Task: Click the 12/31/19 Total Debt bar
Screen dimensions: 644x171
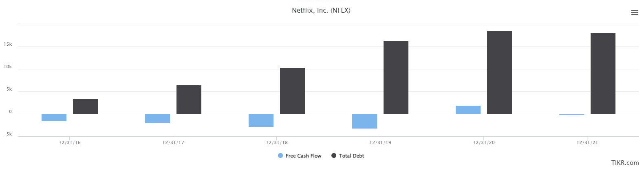Action: click(396, 78)
